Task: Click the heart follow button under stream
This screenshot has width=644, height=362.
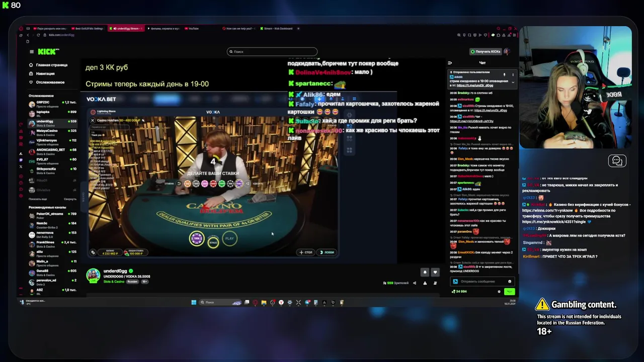Action: click(435, 272)
